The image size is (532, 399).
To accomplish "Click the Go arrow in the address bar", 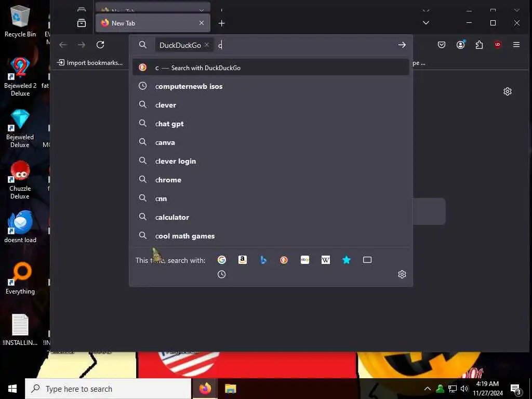I will (x=402, y=45).
